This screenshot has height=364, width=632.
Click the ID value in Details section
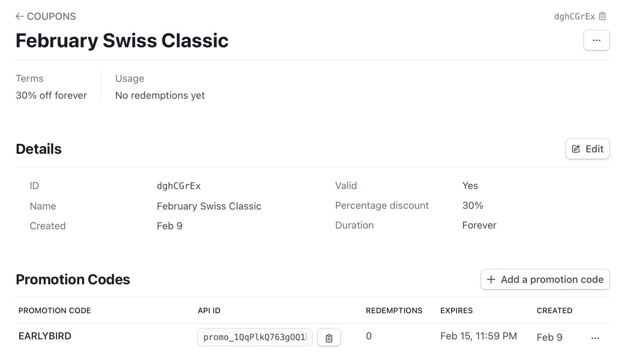[179, 186]
